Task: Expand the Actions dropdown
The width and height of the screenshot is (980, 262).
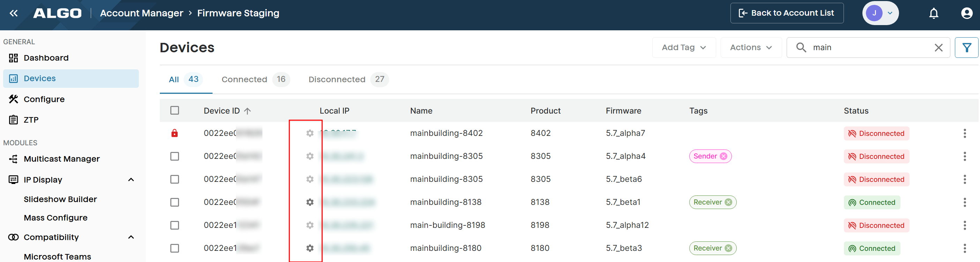Action: 751,47
